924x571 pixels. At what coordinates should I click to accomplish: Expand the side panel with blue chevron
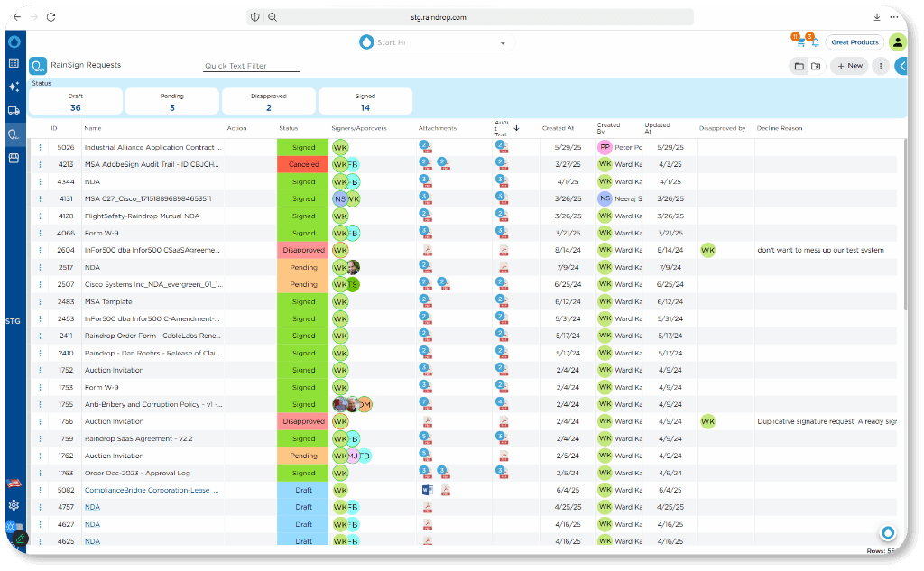(901, 66)
